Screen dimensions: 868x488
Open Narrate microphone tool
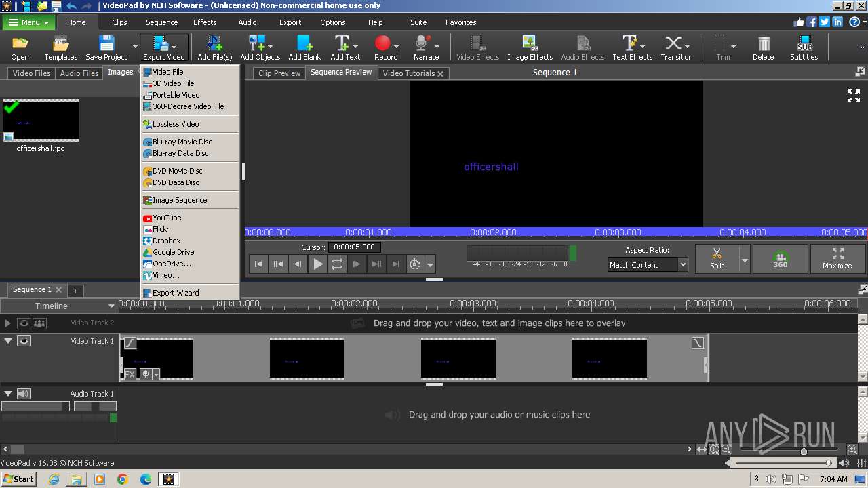coord(426,47)
